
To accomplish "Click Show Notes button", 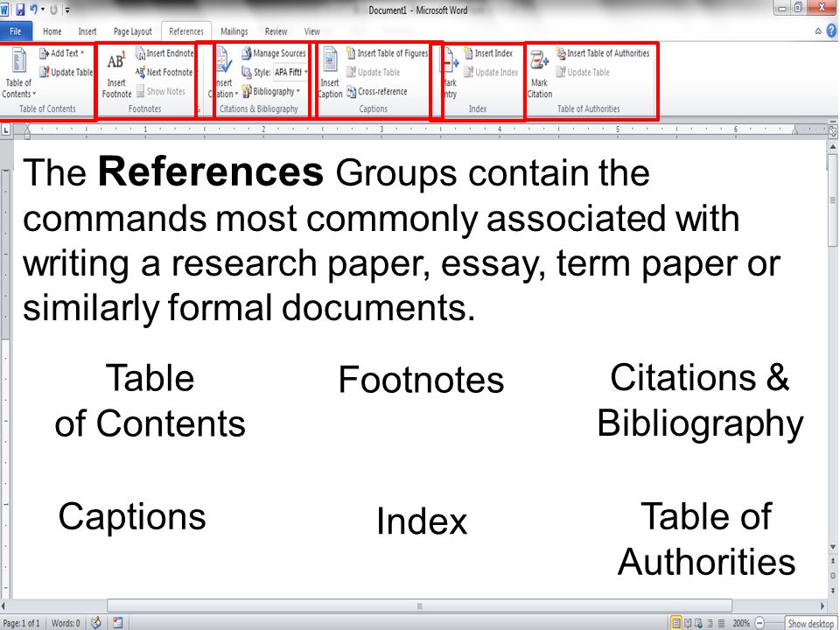I will [160, 91].
